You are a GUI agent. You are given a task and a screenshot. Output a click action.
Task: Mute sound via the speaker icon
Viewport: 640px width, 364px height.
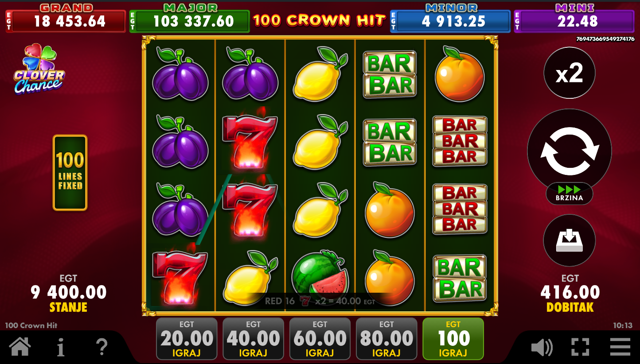[542, 347]
